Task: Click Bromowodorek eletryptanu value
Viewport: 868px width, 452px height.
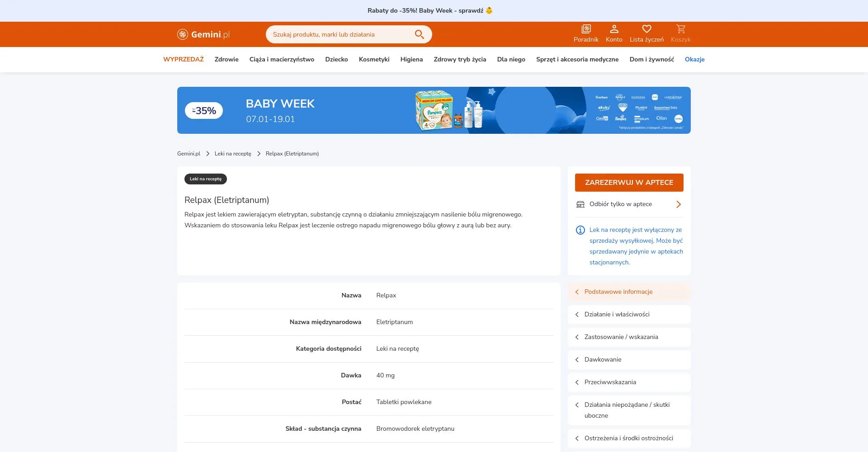Action: (415, 429)
